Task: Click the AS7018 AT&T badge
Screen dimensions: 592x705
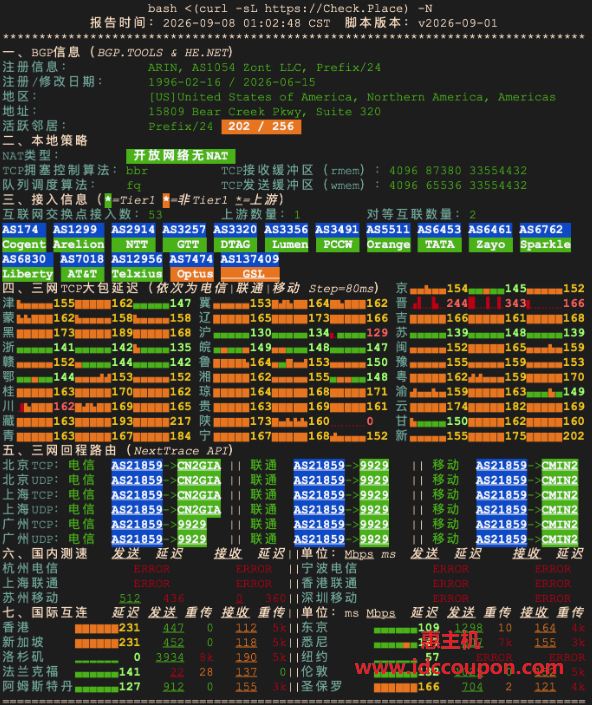Action: point(82,267)
